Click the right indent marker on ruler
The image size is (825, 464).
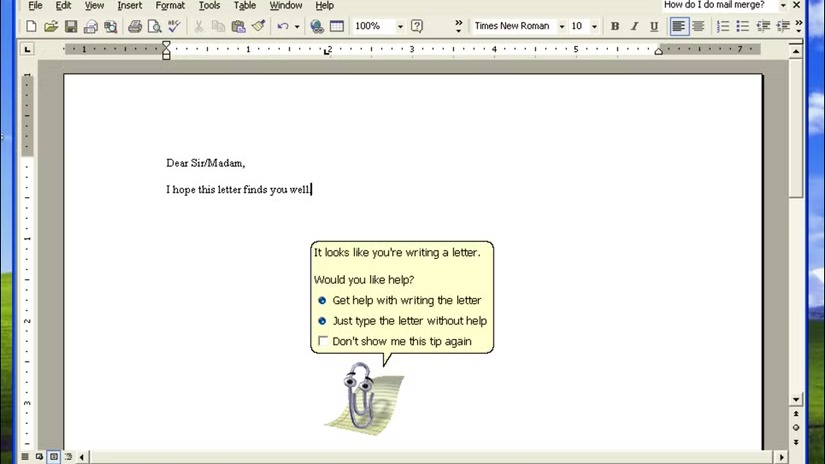coord(659,51)
